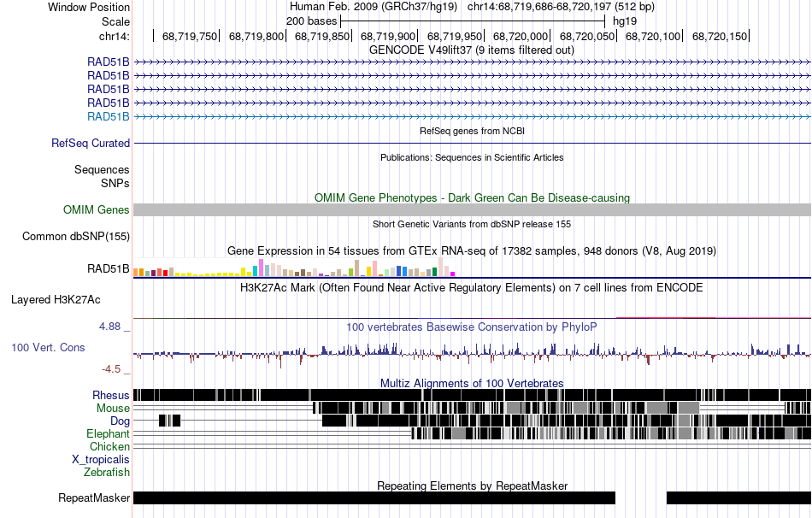Click the RefSeq Curated gene line
Screen dimensions: 812x518
point(473,143)
